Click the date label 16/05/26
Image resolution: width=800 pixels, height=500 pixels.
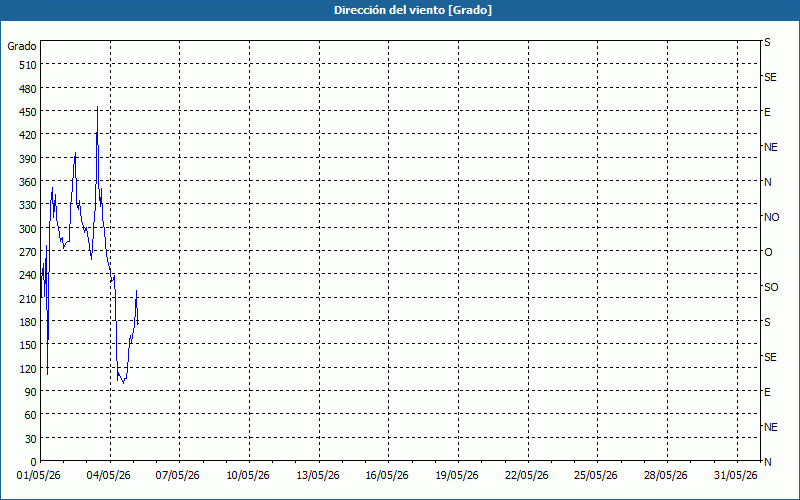[387, 476]
